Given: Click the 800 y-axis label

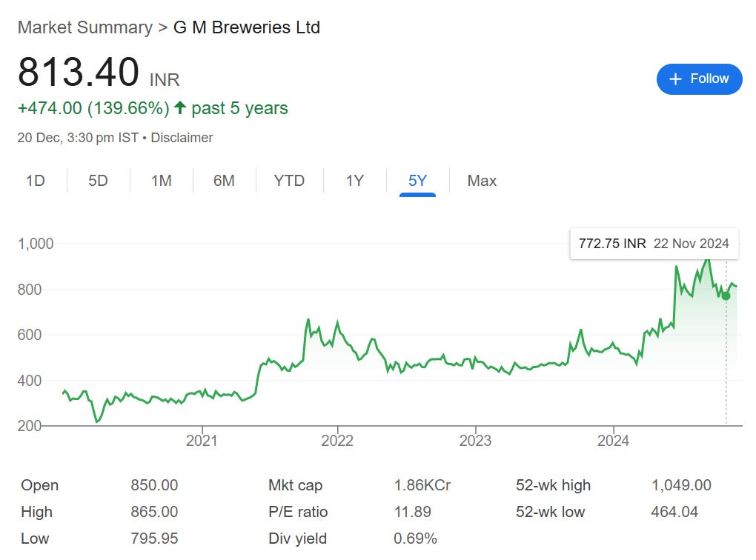Looking at the screenshot, I should point(30,289).
